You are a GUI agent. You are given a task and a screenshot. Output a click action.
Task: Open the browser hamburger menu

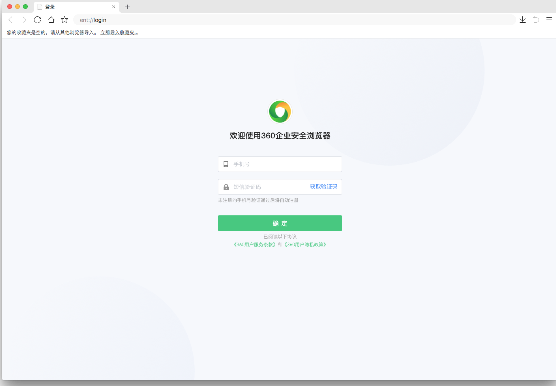pyautogui.click(x=549, y=19)
